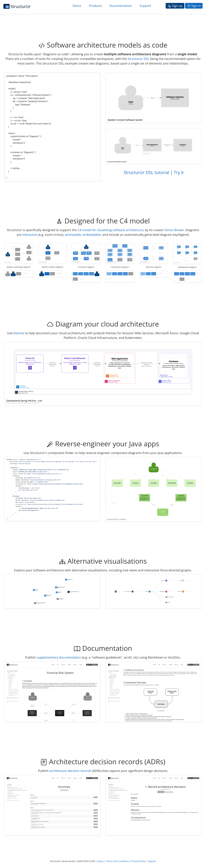Viewport: 206px width, 868px height.
Task: Click the document icon beside ADRs heading
Action: [x=43, y=762]
